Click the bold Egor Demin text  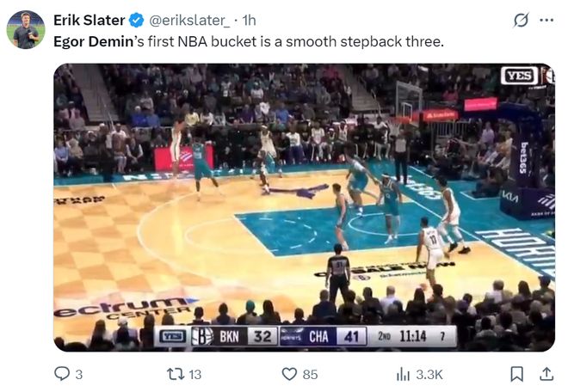[x=90, y=40]
